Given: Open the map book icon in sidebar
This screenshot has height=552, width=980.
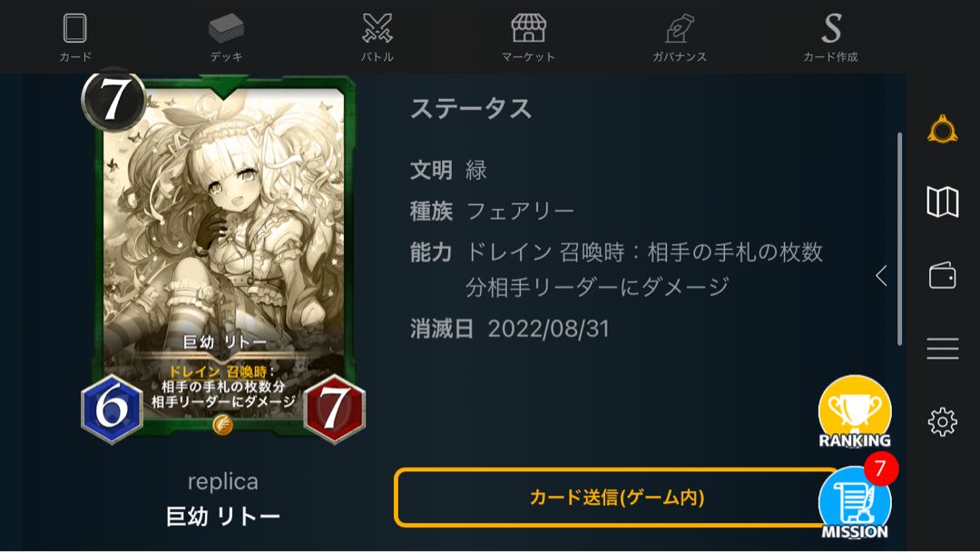Looking at the screenshot, I should [x=943, y=202].
